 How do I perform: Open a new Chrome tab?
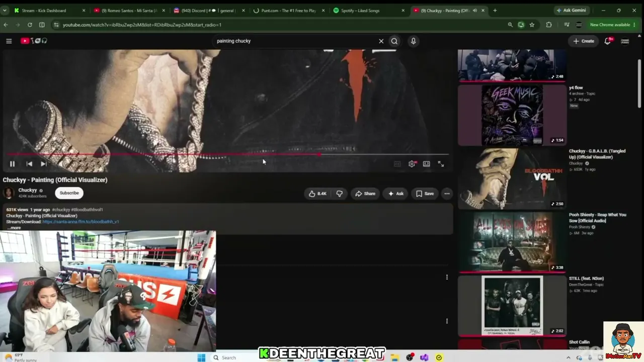495,11
